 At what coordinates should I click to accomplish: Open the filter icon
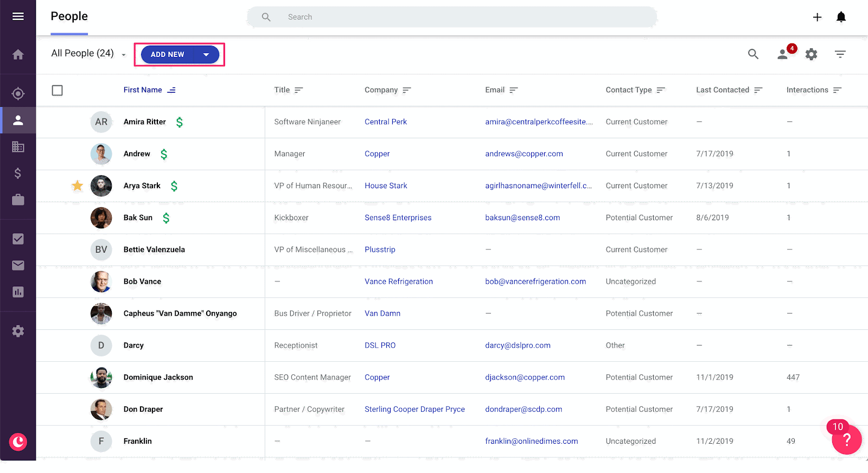[x=840, y=54]
